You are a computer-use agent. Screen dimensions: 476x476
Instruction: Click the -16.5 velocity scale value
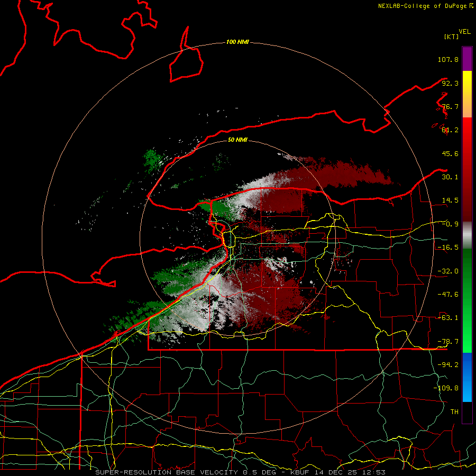click(448, 248)
